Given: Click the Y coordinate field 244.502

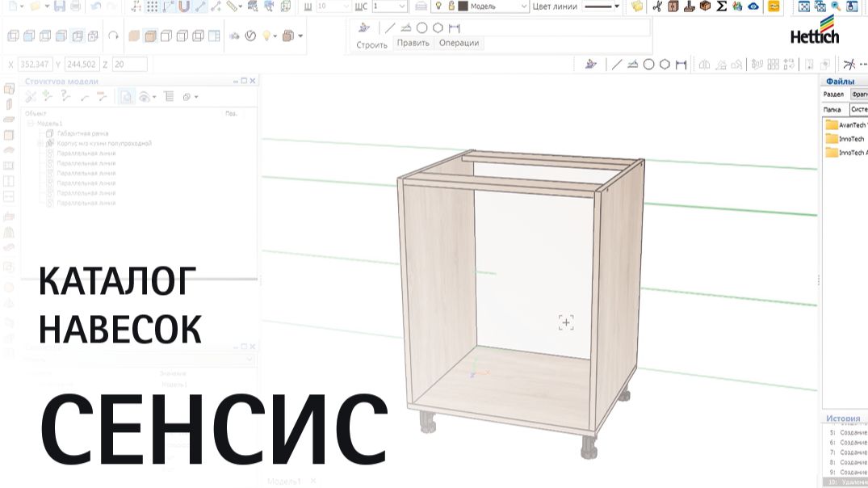Looking at the screenshot, I should 82,65.
